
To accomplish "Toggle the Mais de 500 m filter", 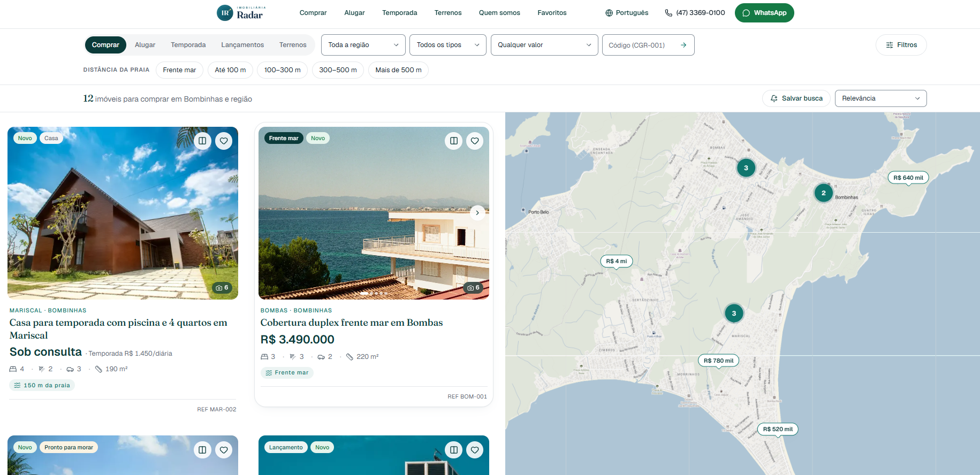I will pos(398,70).
